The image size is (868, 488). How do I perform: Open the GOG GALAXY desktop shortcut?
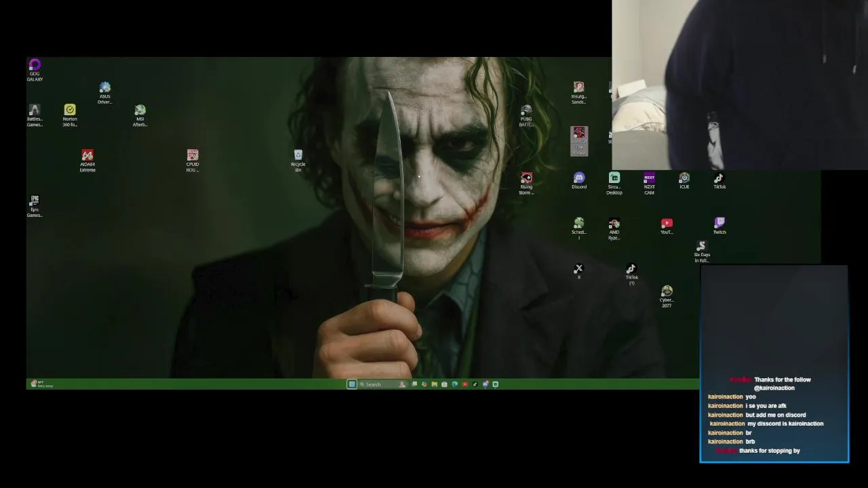point(35,70)
